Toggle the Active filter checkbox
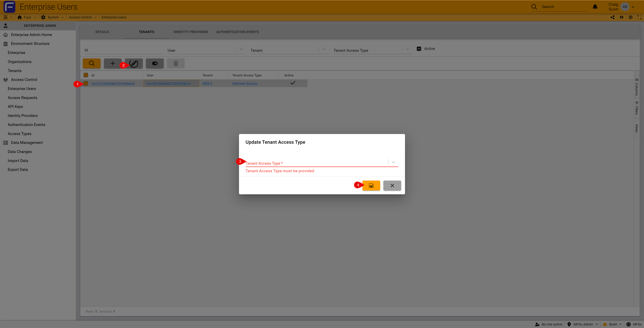 (x=419, y=49)
